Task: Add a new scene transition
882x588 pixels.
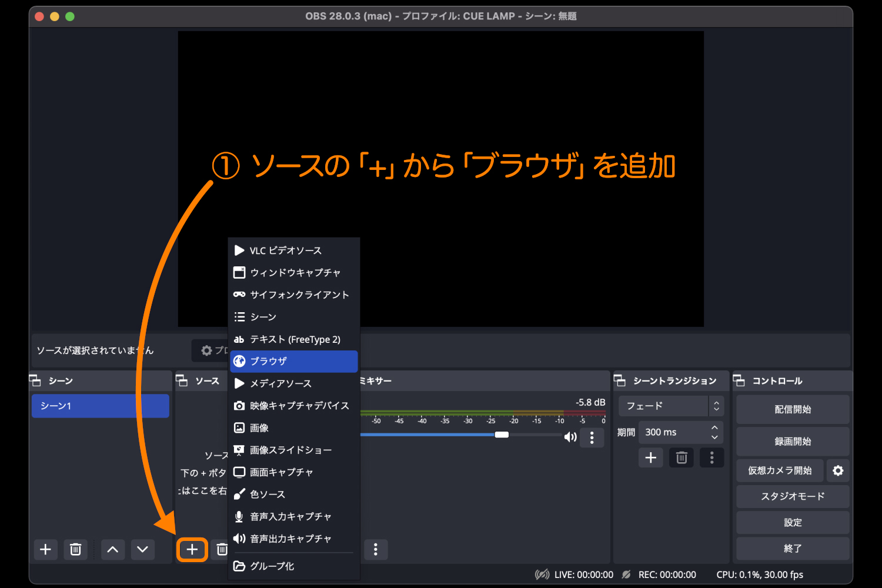Action: point(651,457)
